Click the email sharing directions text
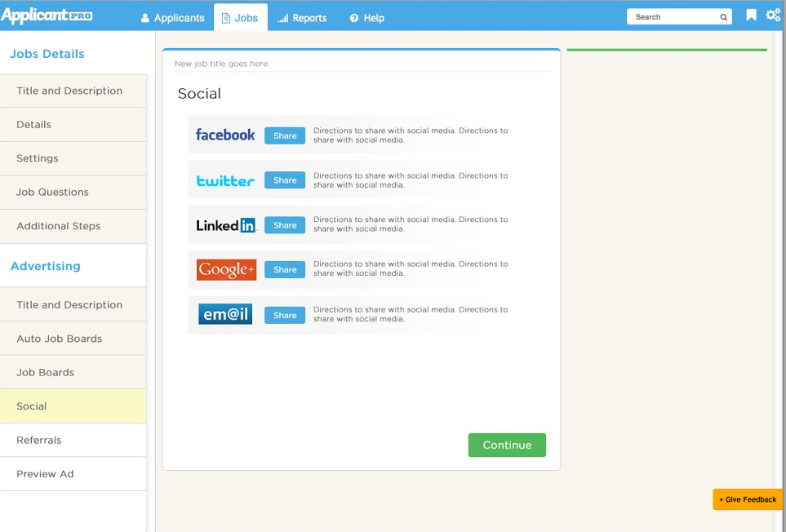 [411, 314]
